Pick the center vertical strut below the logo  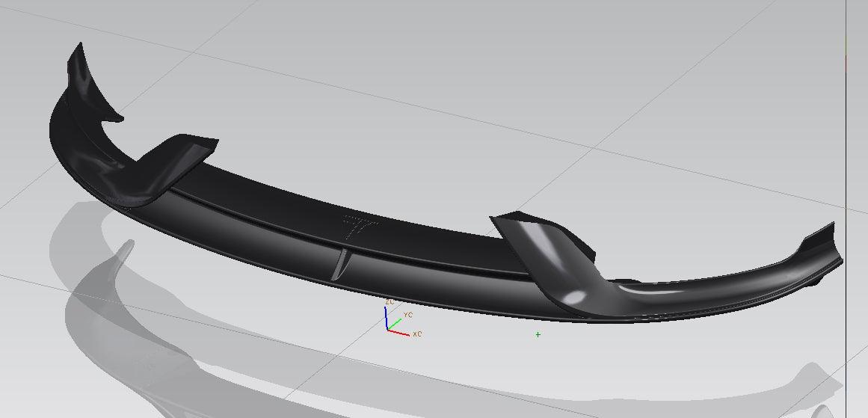344,262
